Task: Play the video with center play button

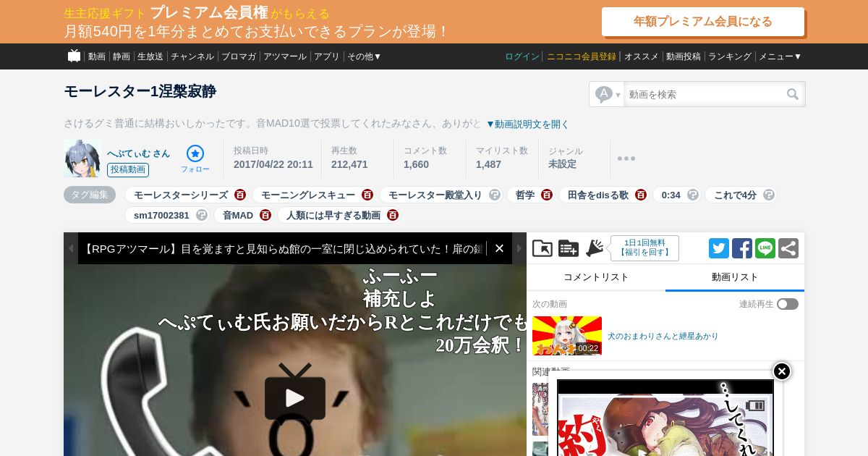Action: click(295, 398)
